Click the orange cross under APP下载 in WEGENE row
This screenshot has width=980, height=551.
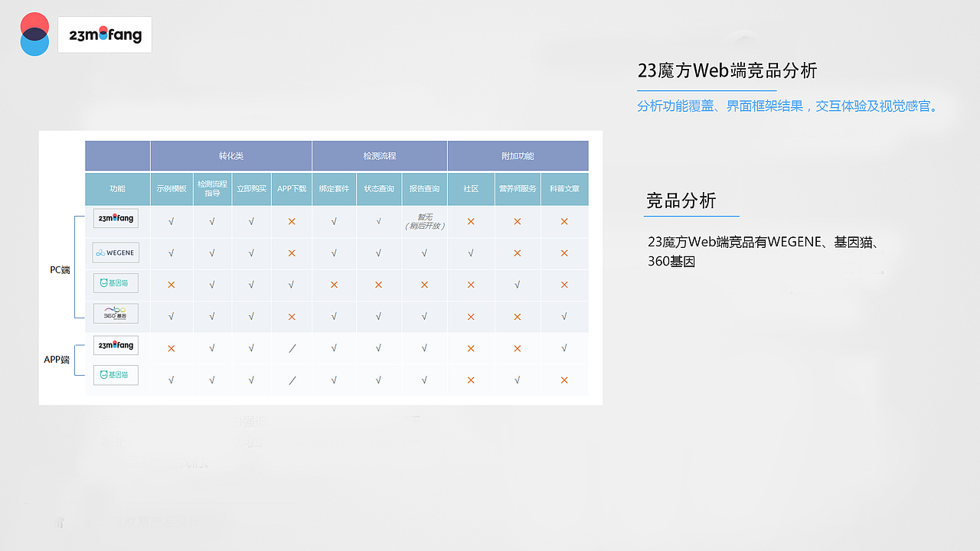(292, 253)
